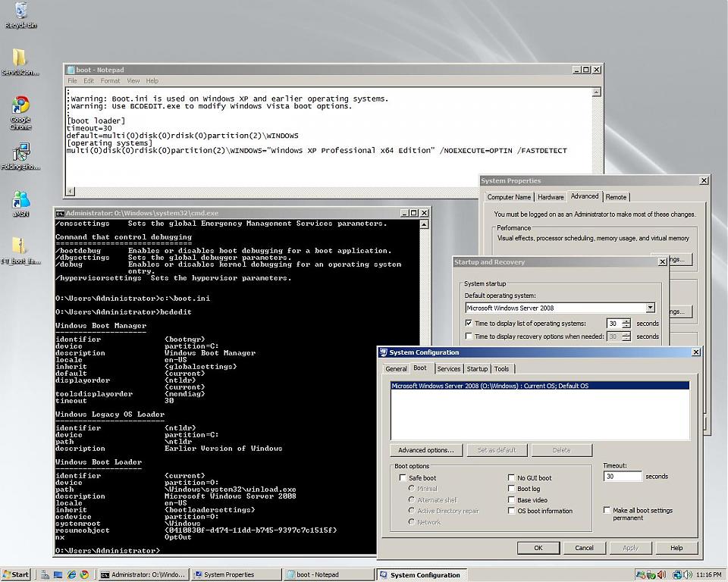Viewport: 728px width, 582px height.
Task: Click the Timeout seconds input field
Action: coord(623,477)
